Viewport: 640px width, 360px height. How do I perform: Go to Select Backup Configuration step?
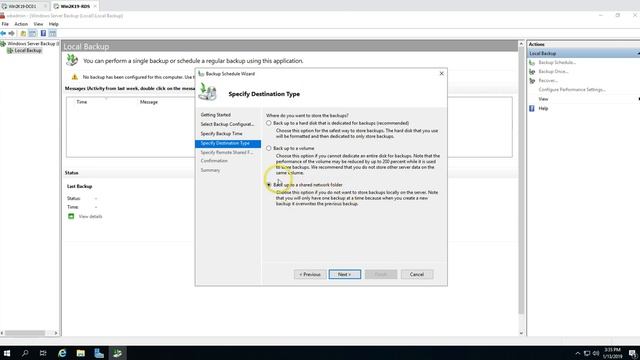pyautogui.click(x=227, y=124)
